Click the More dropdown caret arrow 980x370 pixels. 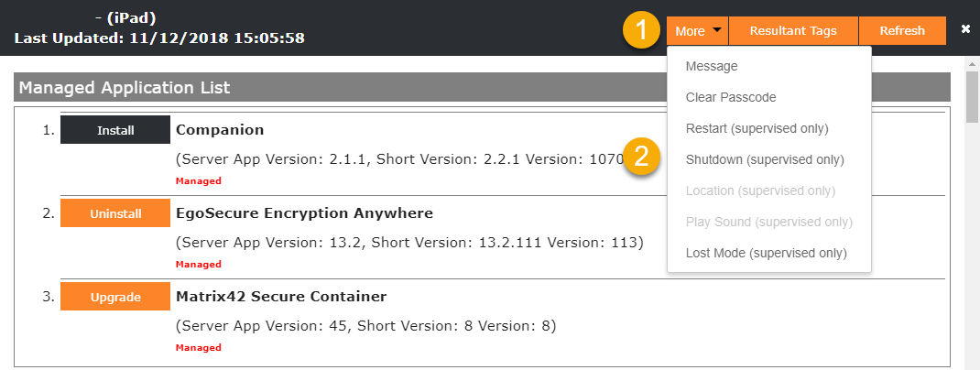717,30
